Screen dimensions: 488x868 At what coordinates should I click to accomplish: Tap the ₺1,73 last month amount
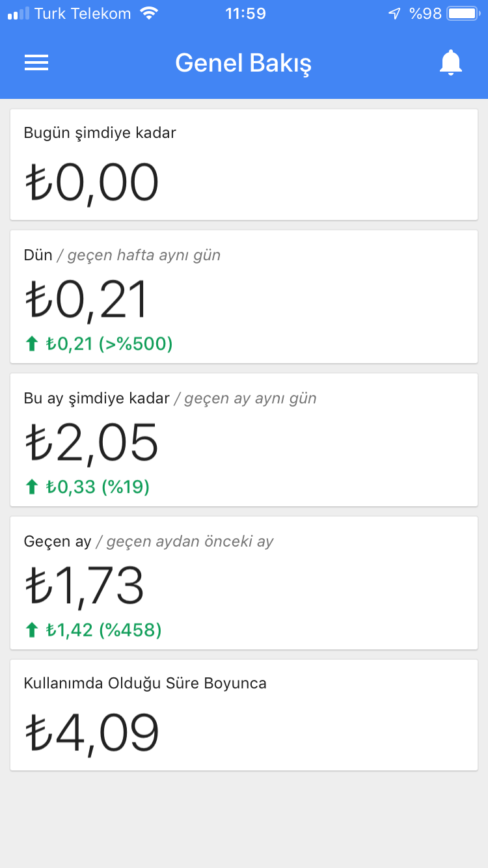(x=85, y=585)
